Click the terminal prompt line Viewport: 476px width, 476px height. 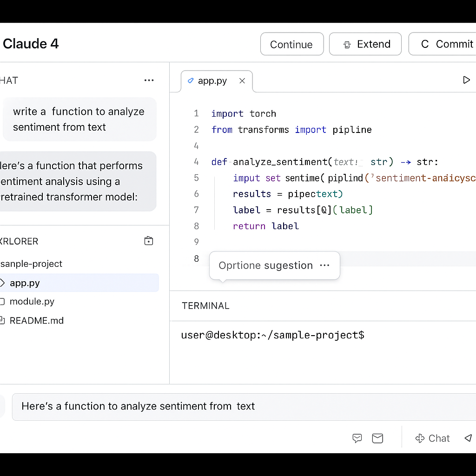pyautogui.click(x=272, y=335)
